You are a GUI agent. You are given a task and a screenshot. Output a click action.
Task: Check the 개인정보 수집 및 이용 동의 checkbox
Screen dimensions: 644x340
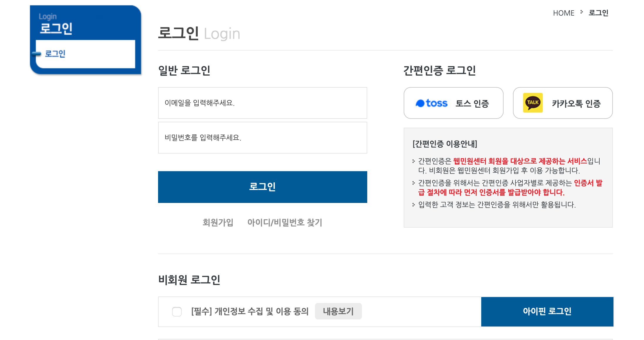tap(177, 311)
